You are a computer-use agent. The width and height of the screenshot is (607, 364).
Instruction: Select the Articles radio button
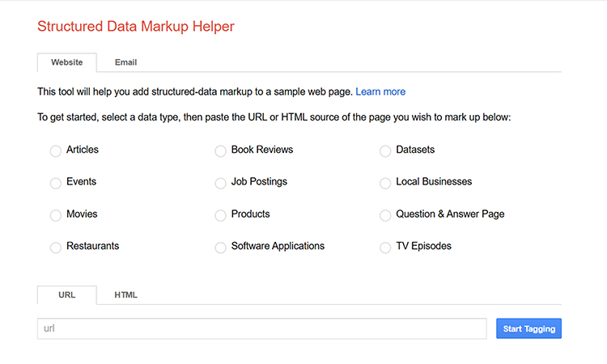click(56, 151)
